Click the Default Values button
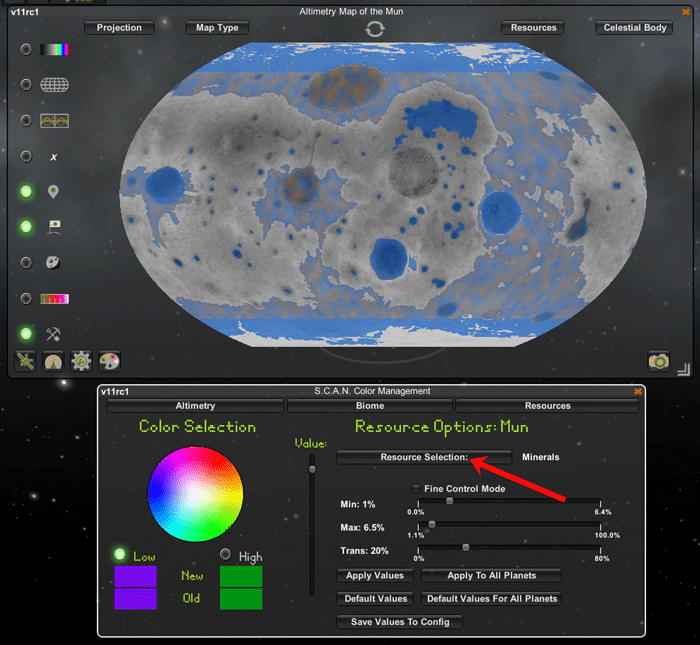Viewport: 700px width, 645px height. [375, 599]
